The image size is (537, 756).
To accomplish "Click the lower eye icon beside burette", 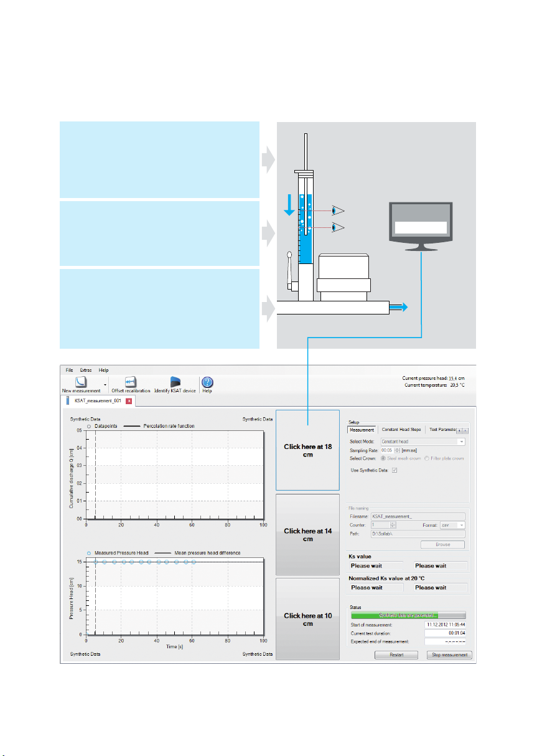I will pyautogui.click(x=338, y=227).
